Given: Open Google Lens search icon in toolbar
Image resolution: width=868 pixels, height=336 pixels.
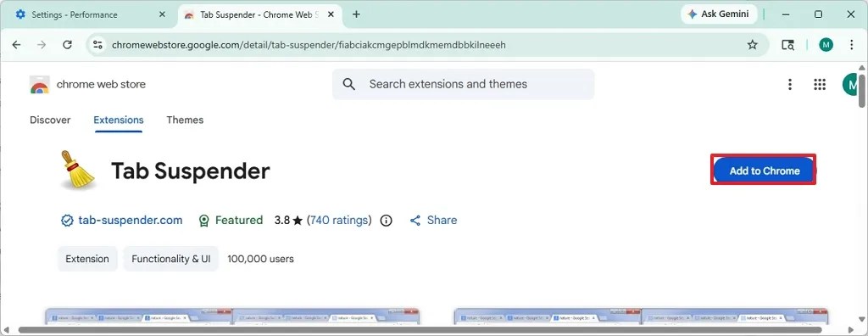Looking at the screenshot, I should (787, 45).
